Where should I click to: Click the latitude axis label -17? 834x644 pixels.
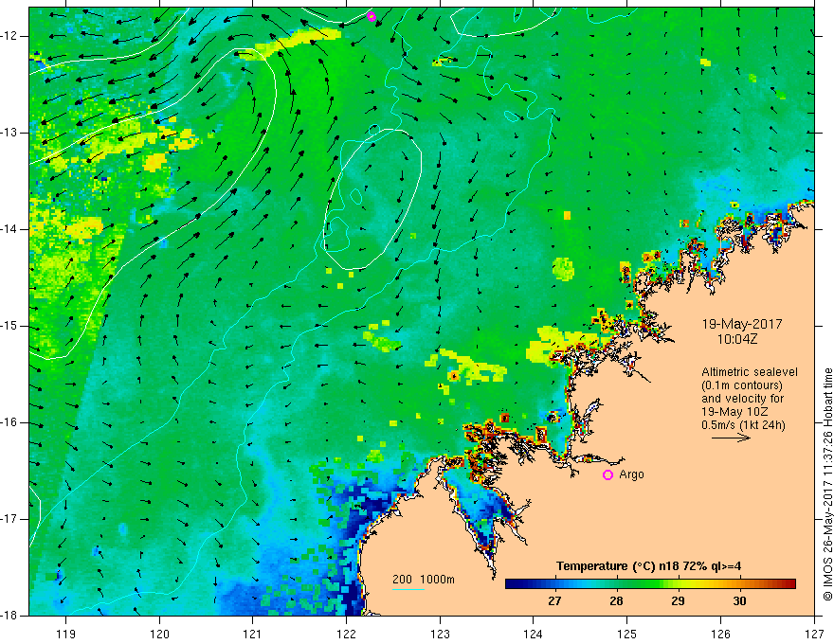10,519
